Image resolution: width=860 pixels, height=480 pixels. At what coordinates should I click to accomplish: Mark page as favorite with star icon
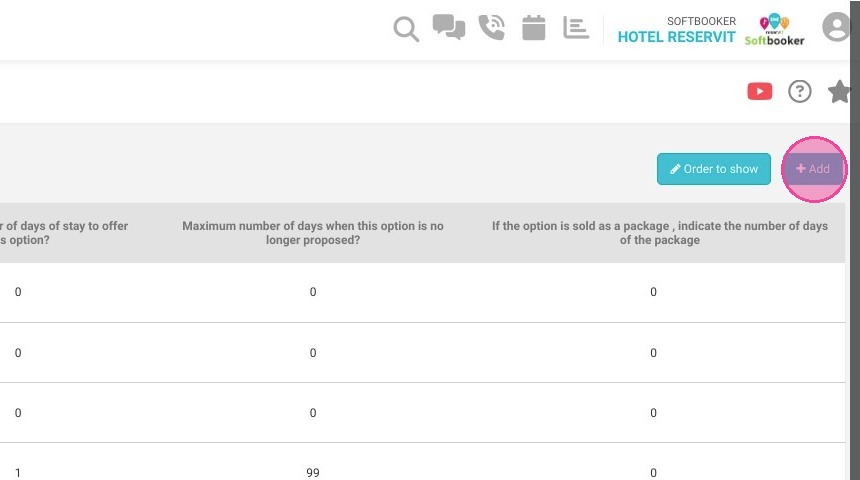click(x=839, y=91)
